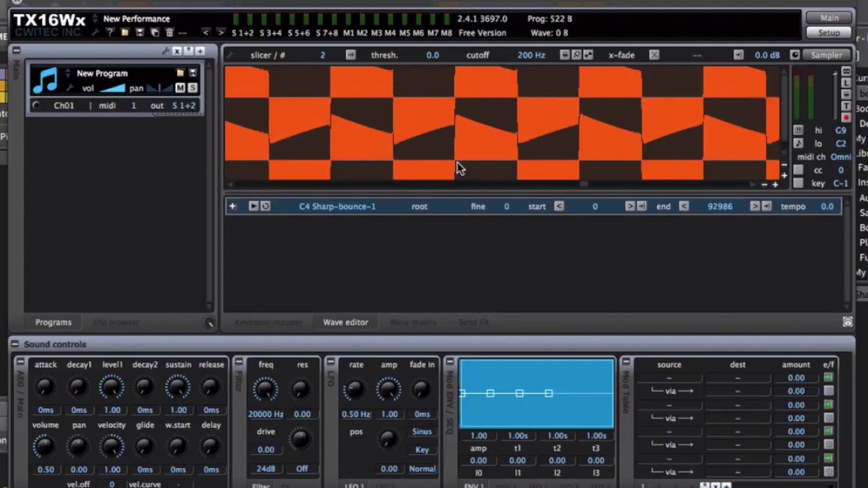Enable the cc checkbox
868x488 pixels.
(798, 170)
